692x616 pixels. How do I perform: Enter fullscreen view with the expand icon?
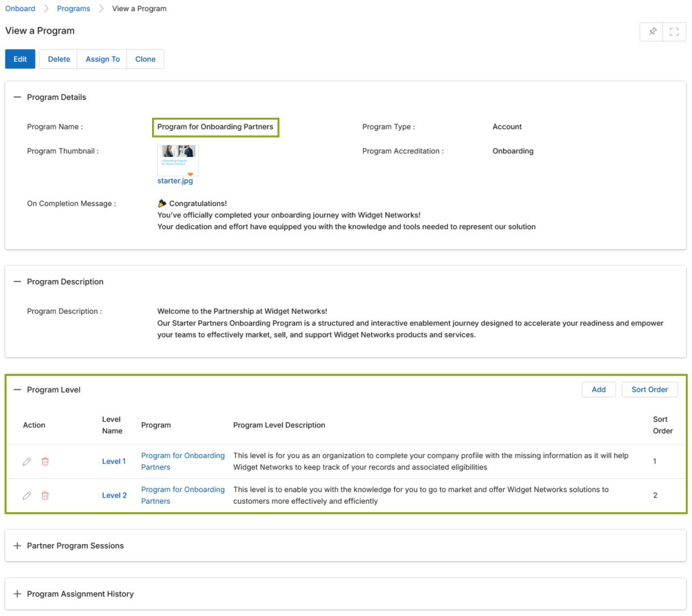(674, 32)
